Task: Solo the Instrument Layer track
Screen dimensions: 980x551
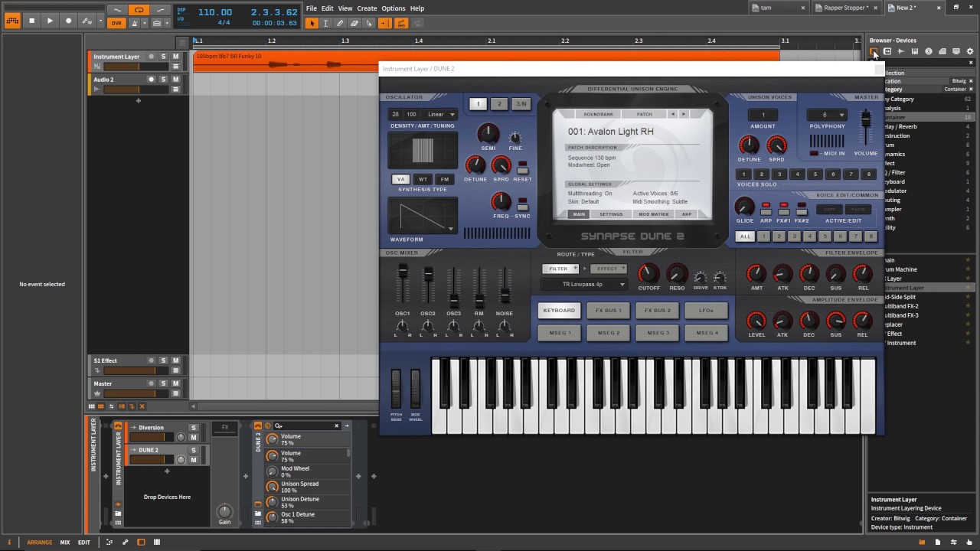Action: (163, 57)
